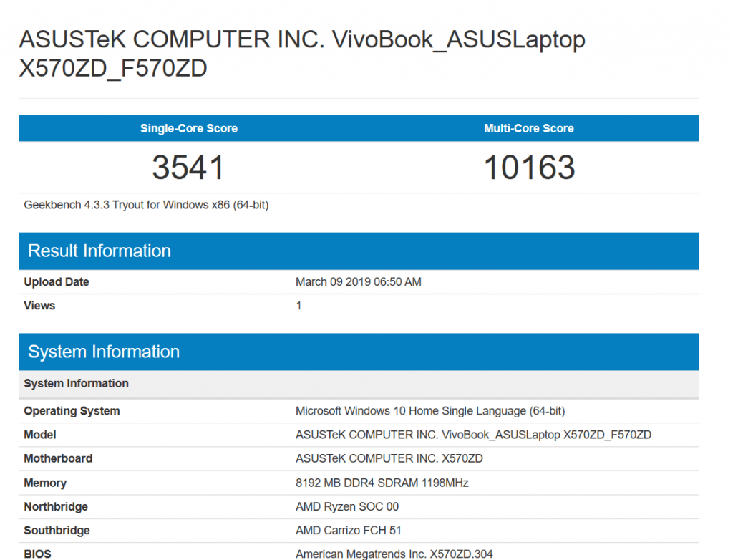
Task: Select the Views label
Action: tap(40, 306)
